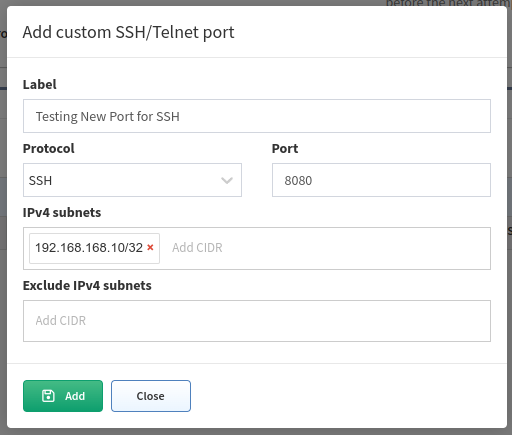Screen dimensions: 512x435
Task: Open the Protocol SSH dropdown
Action: (x=132, y=180)
